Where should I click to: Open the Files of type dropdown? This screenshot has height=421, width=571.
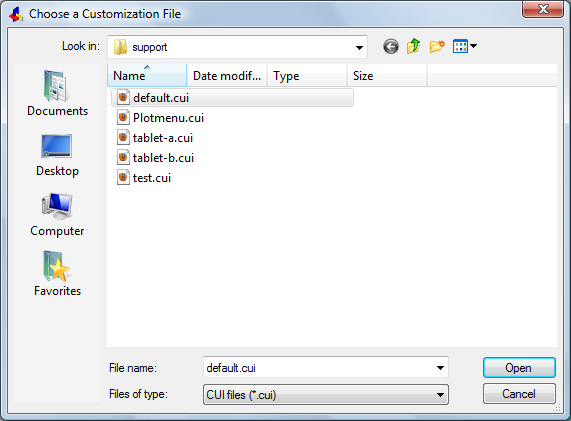326,394
